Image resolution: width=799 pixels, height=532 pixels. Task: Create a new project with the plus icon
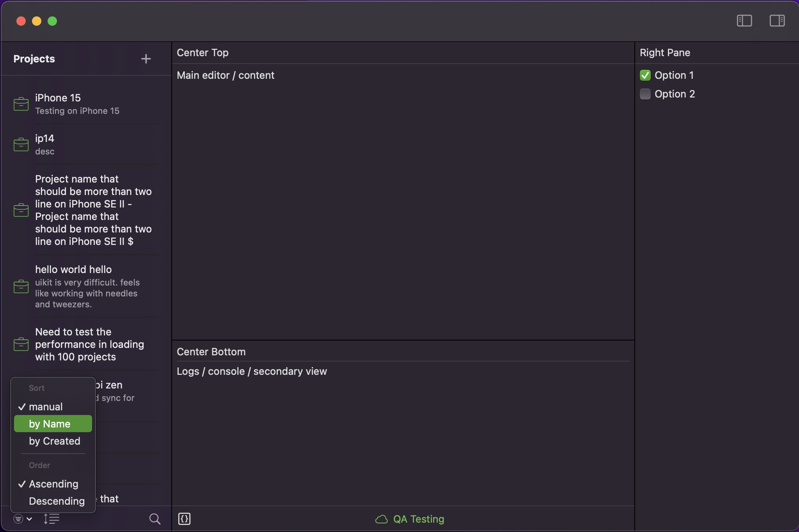click(145, 59)
